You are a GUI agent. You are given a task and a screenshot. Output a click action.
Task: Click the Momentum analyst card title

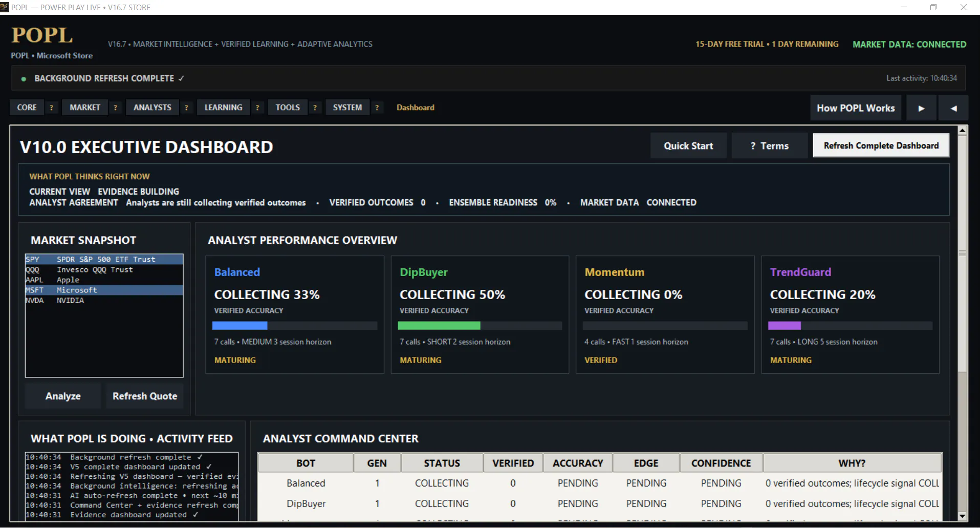pyautogui.click(x=615, y=272)
